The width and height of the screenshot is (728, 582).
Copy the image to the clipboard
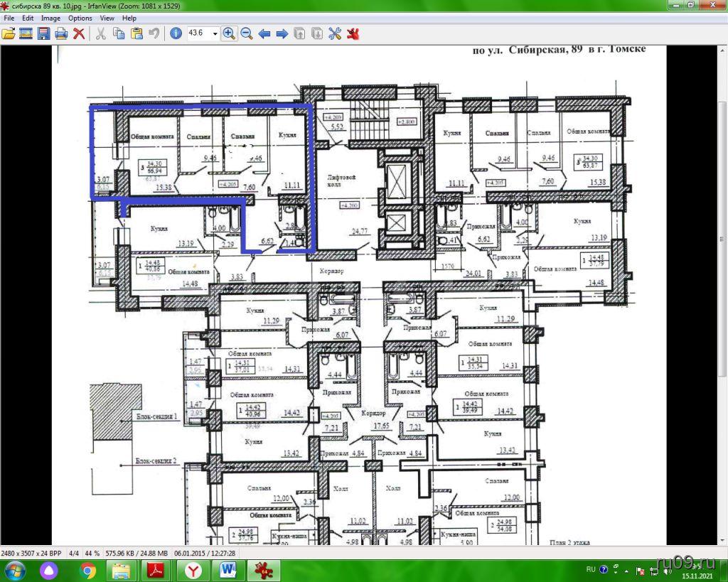click(x=119, y=33)
